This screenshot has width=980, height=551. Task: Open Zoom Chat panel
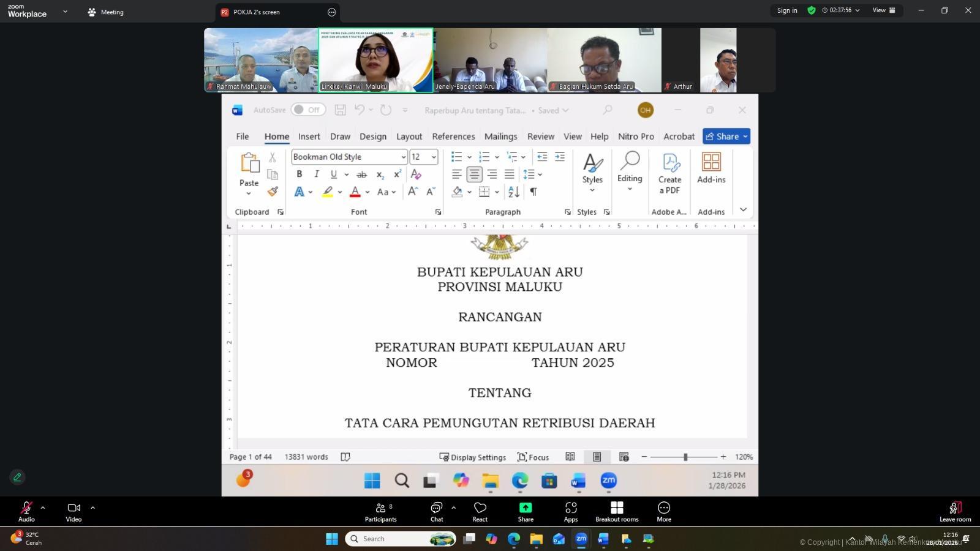click(436, 512)
